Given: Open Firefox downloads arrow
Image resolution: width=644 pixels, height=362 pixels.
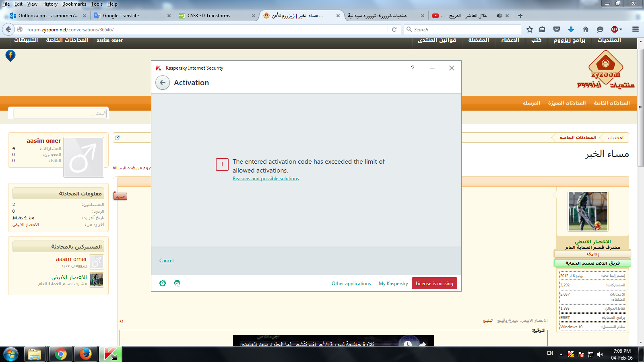Looking at the screenshot, I should point(571,29).
